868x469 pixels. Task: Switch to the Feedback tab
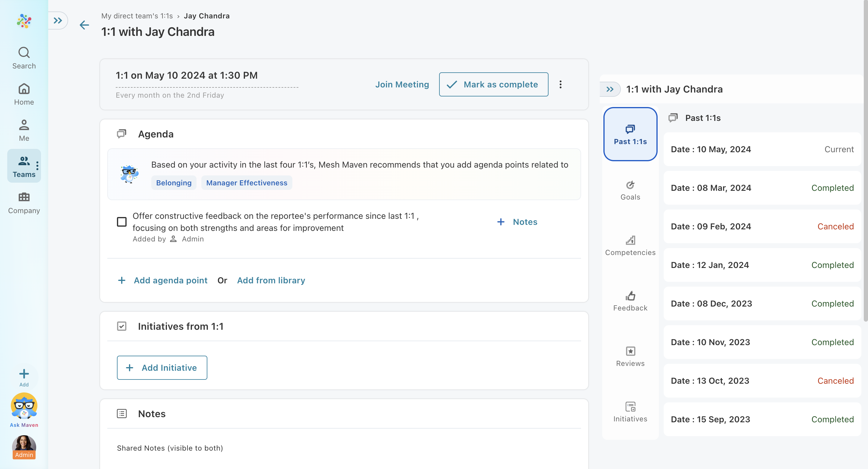pyautogui.click(x=630, y=301)
